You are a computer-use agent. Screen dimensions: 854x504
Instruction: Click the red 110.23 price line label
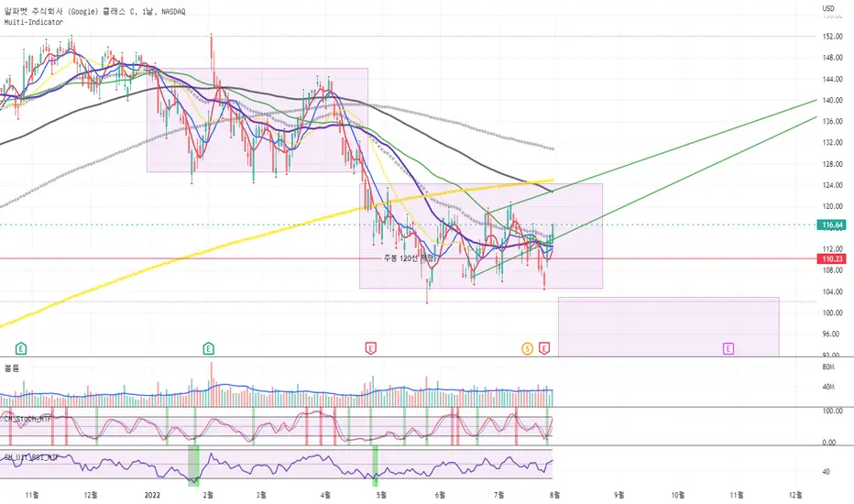pyautogui.click(x=832, y=258)
